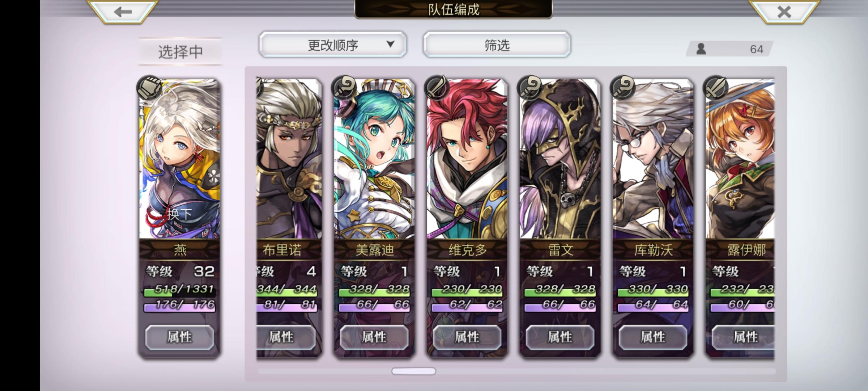
Task: Tap the staff class icon on 美露迪's card
Action: (x=344, y=88)
